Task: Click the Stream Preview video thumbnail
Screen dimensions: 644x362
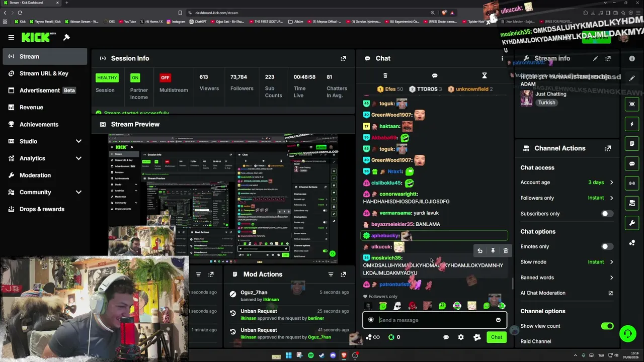Action: coord(224,199)
